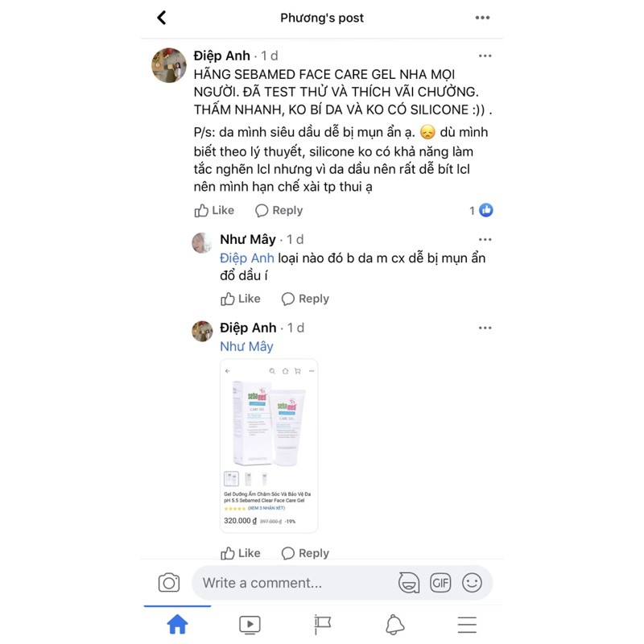Reply to Như Mây's comment
Screen dimensions: 644x644
coord(305,299)
